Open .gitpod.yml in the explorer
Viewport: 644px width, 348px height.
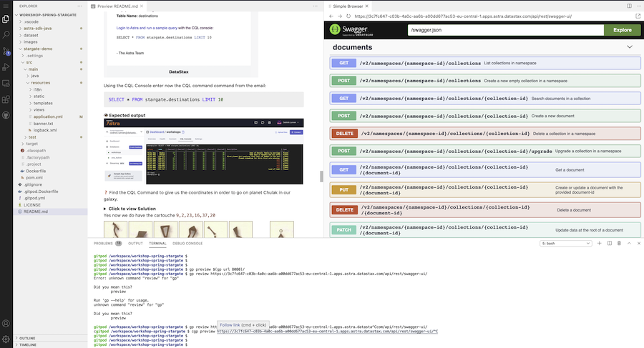pos(34,198)
